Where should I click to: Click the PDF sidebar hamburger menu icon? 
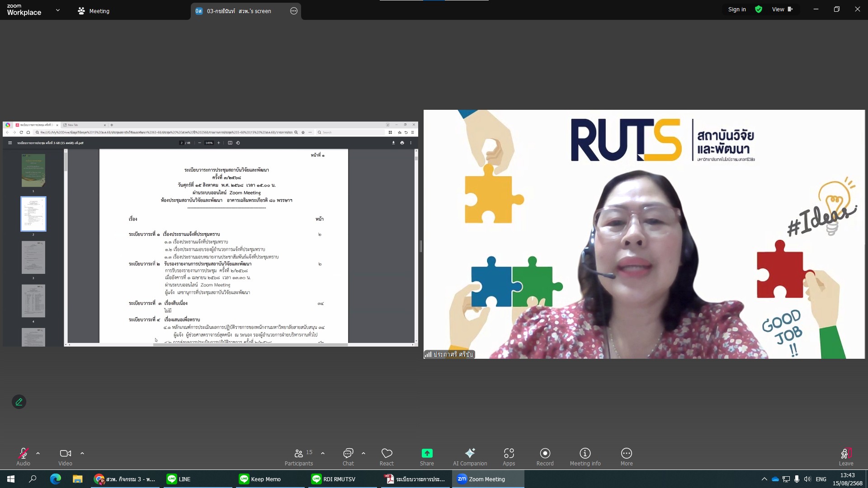10,143
